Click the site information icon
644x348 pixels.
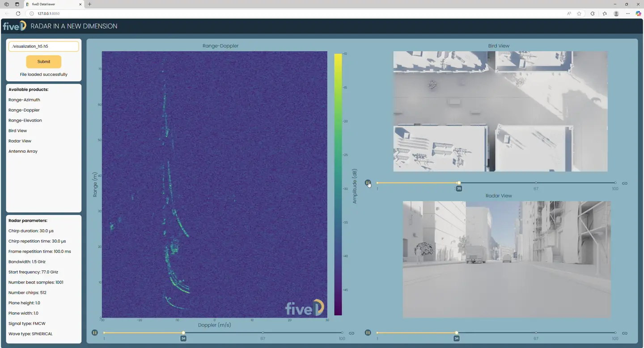click(x=31, y=13)
